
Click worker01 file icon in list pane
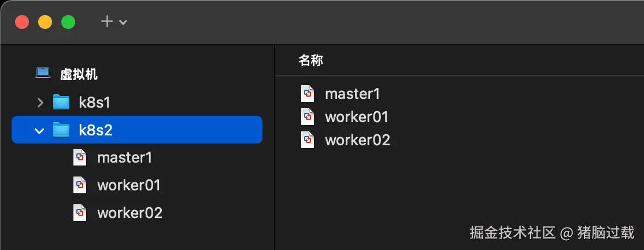click(x=308, y=117)
